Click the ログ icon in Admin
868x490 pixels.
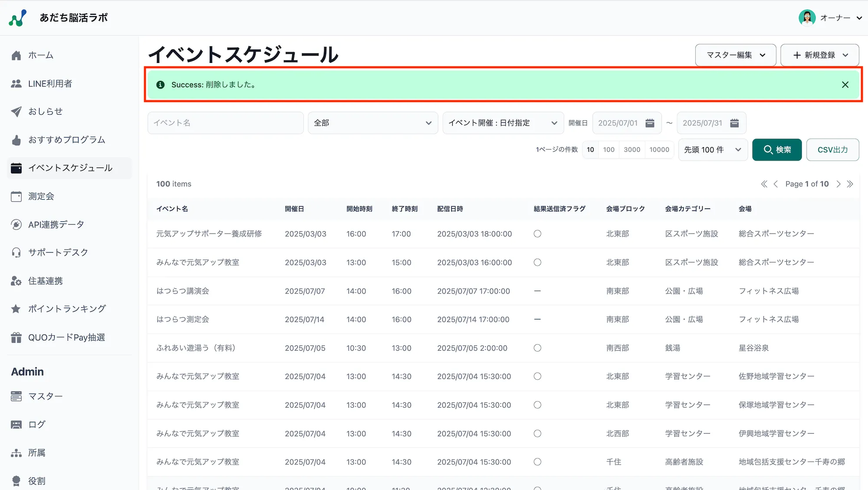coord(16,424)
